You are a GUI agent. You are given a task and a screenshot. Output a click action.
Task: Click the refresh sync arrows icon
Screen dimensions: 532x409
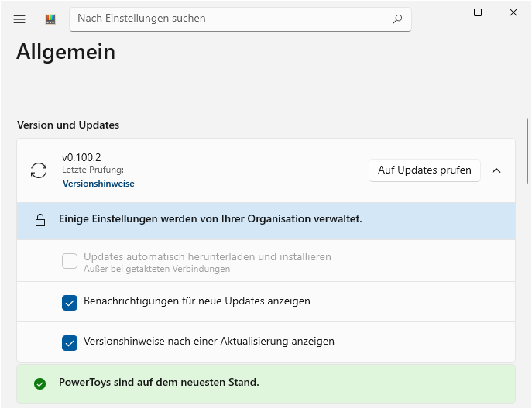39,170
